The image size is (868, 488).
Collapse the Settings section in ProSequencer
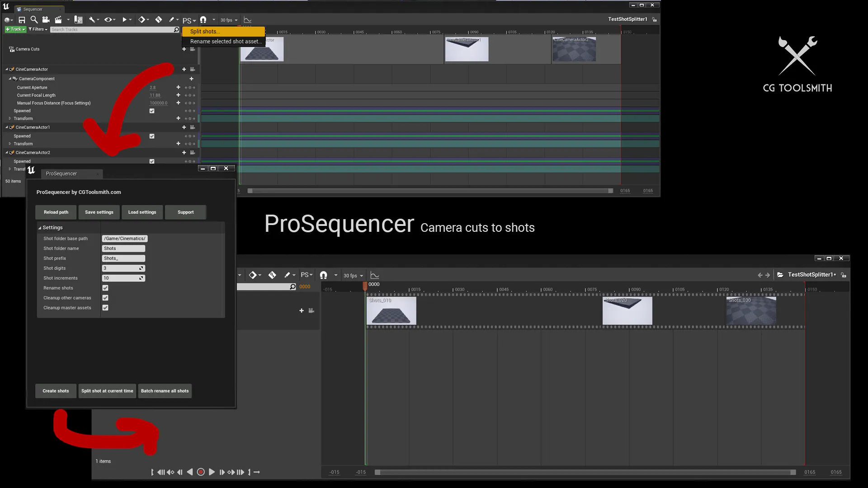pyautogui.click(x=40, y=228)
